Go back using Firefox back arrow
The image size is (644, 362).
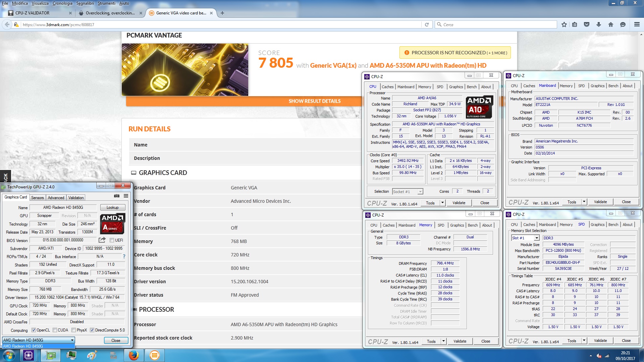click(7, 24)
